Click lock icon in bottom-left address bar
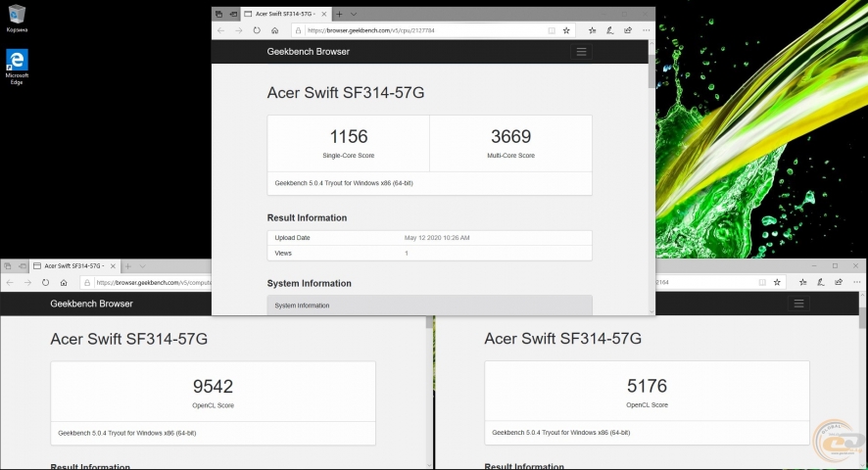 (87, 282)
